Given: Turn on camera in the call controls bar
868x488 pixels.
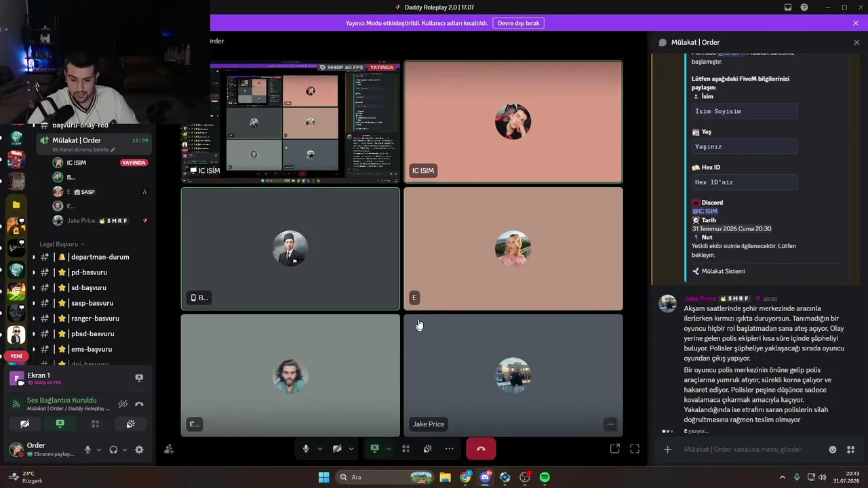Looking at the screenshot, I should coord(337,449).
